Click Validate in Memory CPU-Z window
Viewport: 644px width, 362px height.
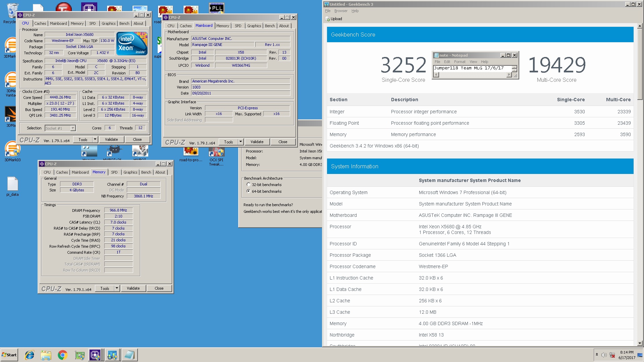point(133,288)
